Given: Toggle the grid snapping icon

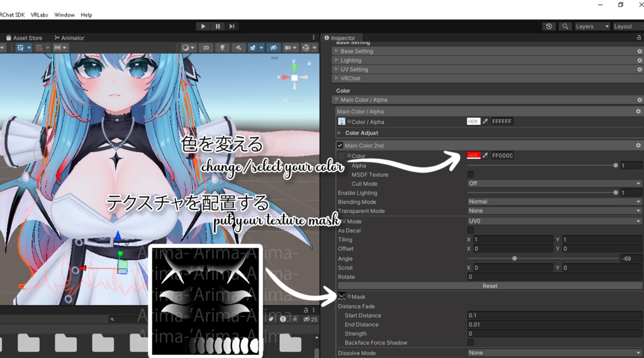Looking at the screenshot, I should [39, 48].
